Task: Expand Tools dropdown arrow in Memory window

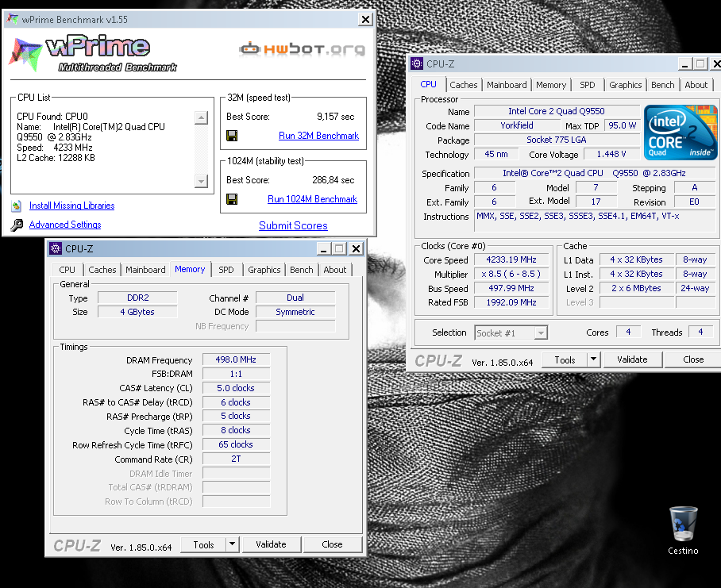Action: coord(232,544)
